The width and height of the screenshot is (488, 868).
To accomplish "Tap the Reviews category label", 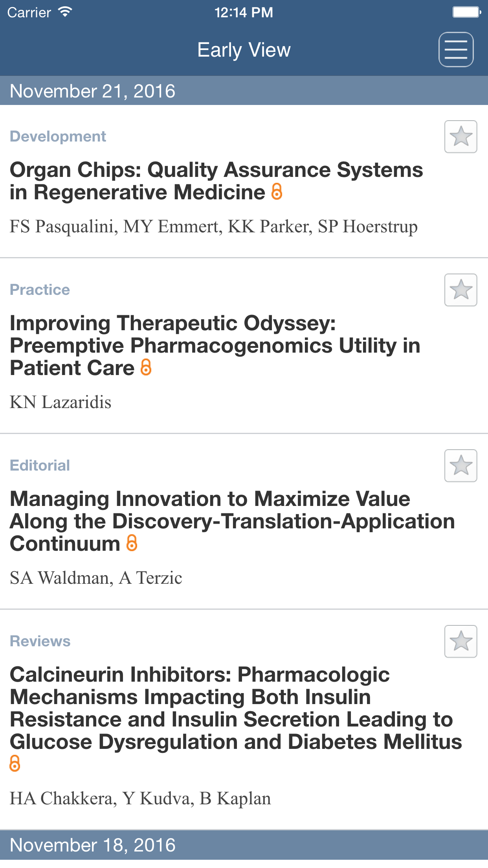I will (x=40, y=641).
